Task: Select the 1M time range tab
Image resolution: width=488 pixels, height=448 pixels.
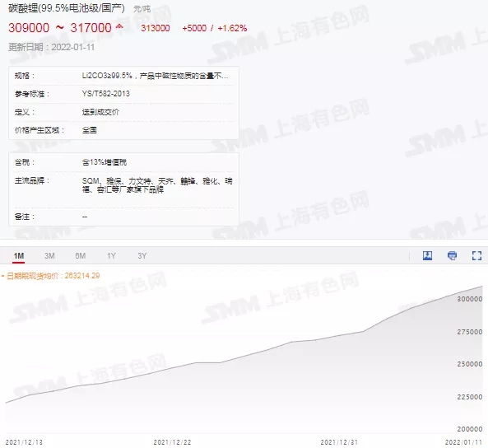Action: (x=19, y=256)
